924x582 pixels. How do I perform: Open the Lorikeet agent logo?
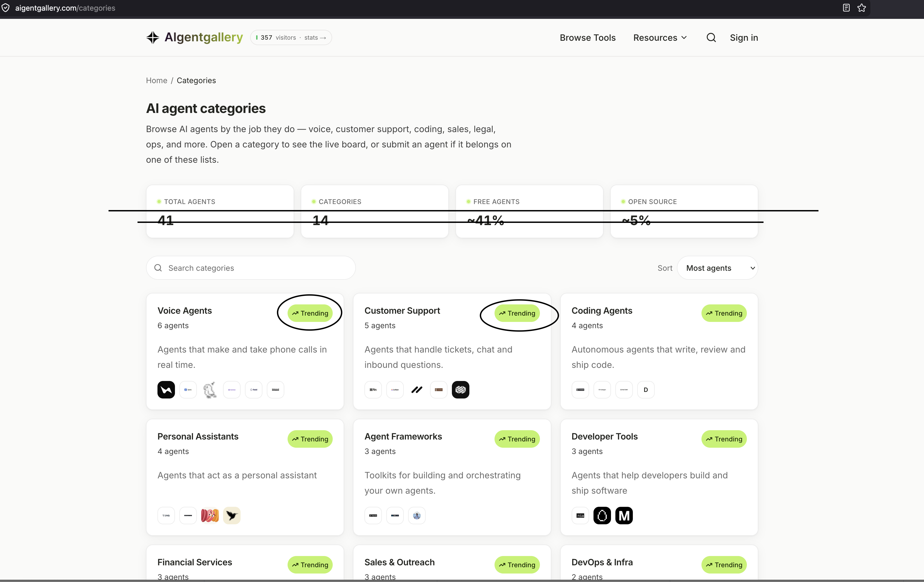395,390
